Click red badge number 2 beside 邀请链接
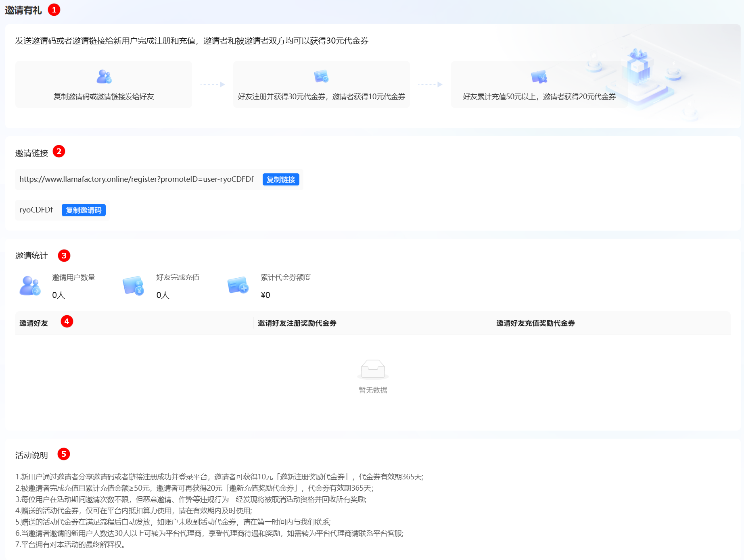 click(x=59, y=152)
